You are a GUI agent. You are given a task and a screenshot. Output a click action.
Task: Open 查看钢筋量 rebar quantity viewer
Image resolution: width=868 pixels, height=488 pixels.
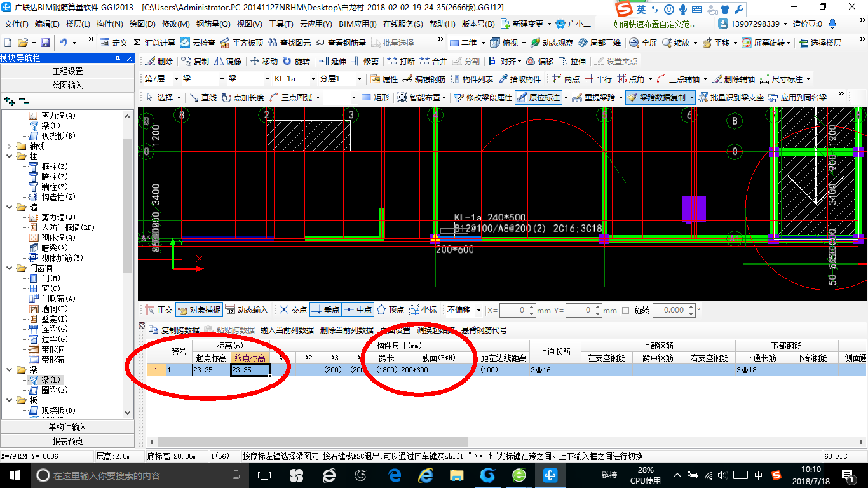[x=341, y=43]
